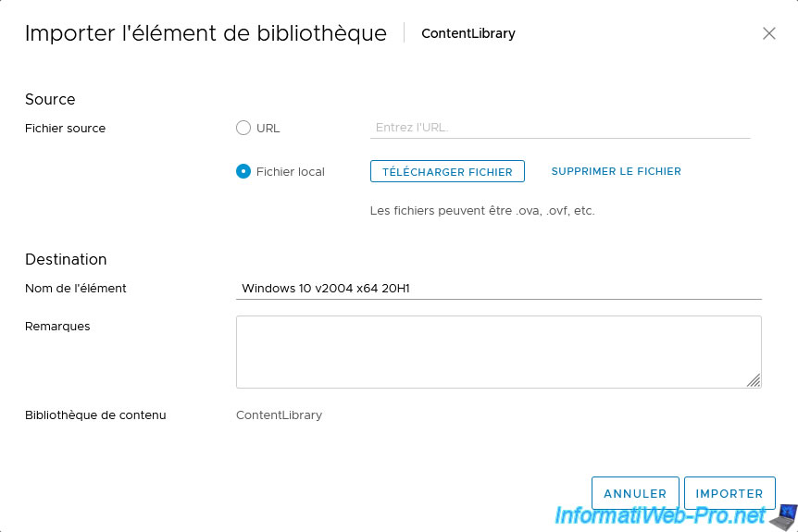The height and width of the screenshot is (532, 798).
Task: Confirm with the IMPORTER button
Action: click(729, 493)
